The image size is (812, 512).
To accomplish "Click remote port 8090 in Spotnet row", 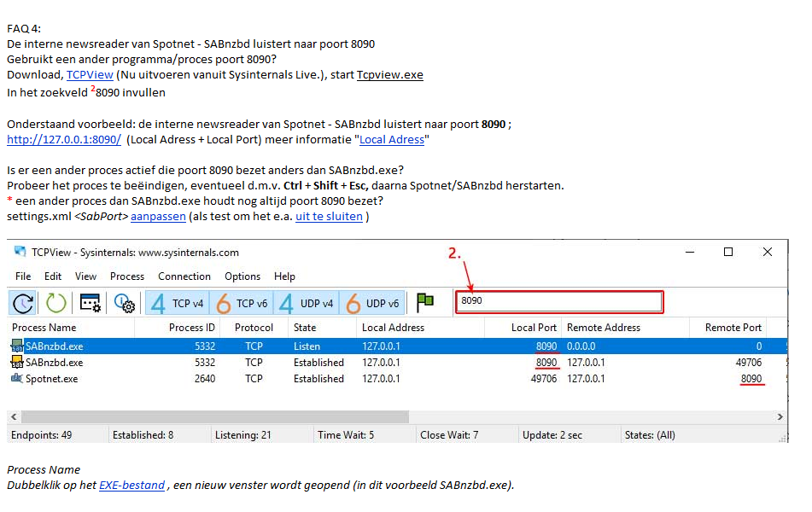I will point(751,378).
